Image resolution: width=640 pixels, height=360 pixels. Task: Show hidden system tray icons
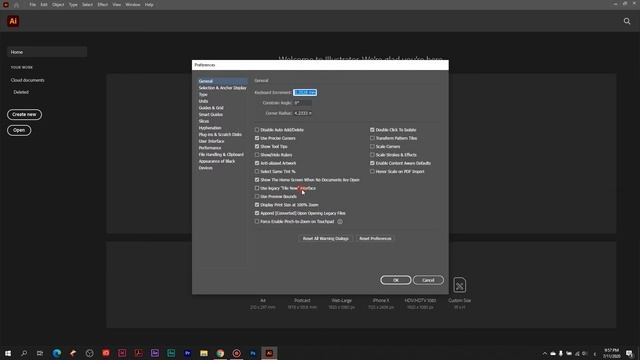pos(544,353)
